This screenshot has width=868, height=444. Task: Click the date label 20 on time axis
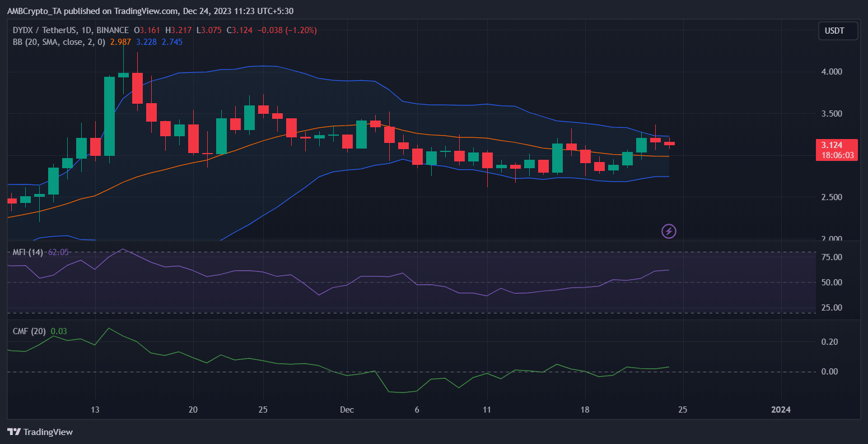coord(193,410)
